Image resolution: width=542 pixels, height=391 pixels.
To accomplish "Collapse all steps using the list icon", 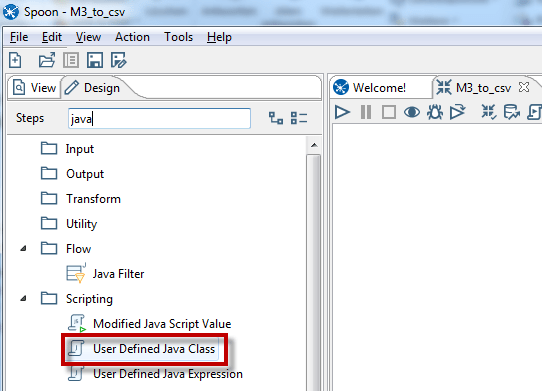I will (x=299, y=118).
